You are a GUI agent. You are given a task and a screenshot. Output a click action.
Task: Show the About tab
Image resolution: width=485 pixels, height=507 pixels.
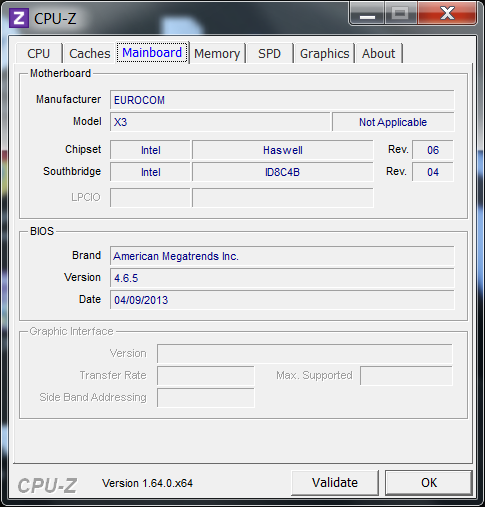379,54
